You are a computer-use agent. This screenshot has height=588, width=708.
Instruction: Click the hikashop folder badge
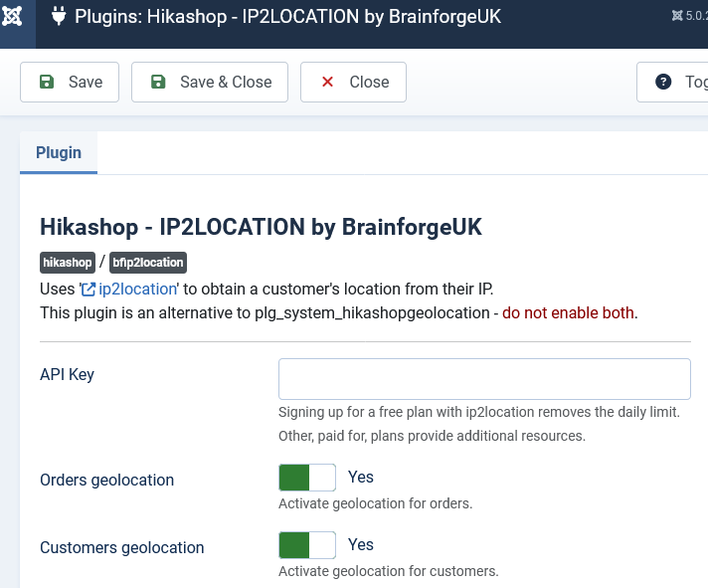(x=68, y=263)
